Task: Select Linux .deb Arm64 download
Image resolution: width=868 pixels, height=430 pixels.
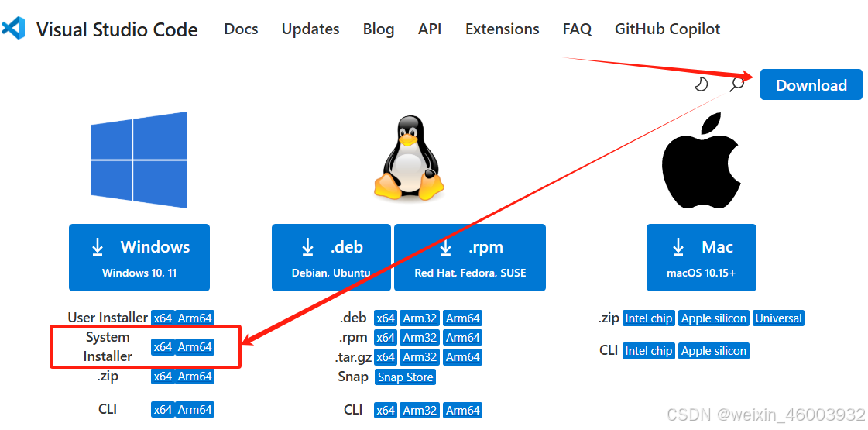Action: coord(463,318)
